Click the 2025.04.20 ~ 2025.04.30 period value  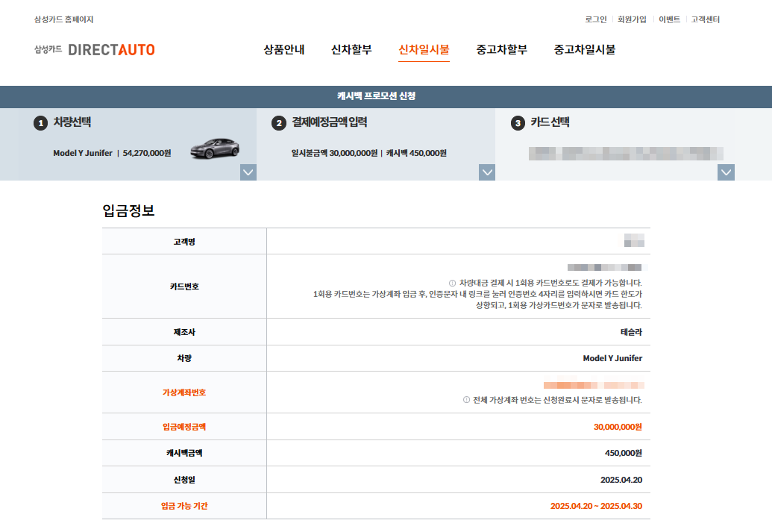tap(596, 506)
